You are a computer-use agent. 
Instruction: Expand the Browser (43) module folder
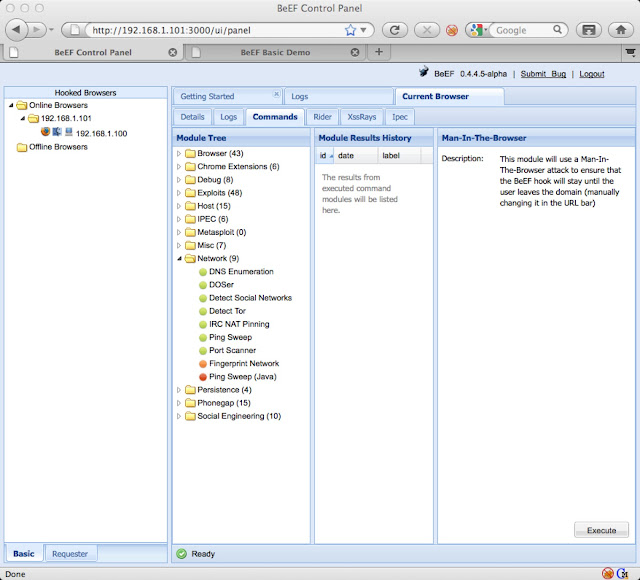pos(179,153)
